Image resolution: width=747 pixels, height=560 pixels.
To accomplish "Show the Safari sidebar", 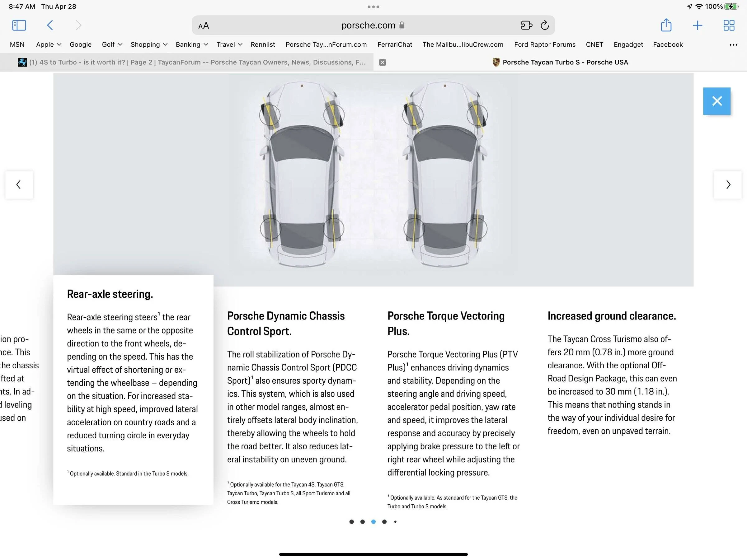I will pos(19,25).
